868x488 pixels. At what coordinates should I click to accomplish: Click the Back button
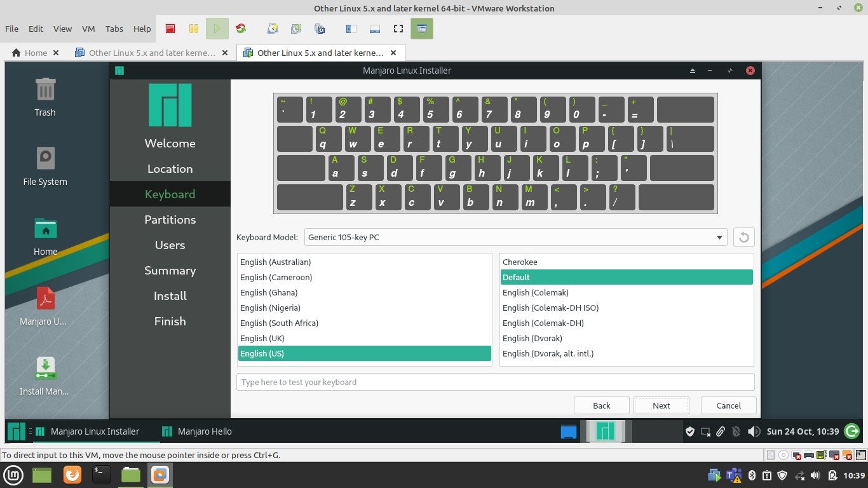coord(602,405)
